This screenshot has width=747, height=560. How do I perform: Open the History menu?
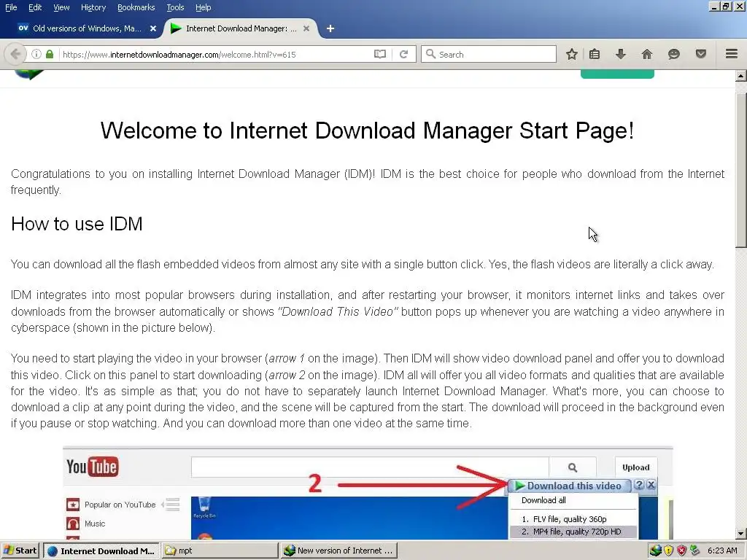pyautogui.click(x=93, y=7)
